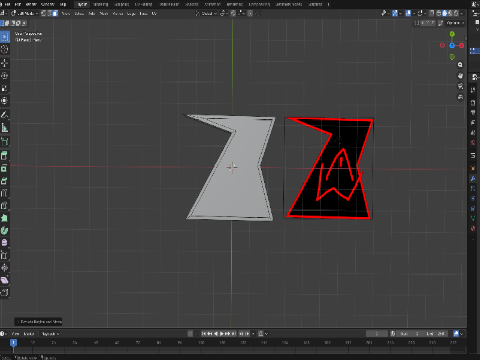The height and width of the screenshot is (360, 480).
Task: Enable face select mode
Action: point(55,13)
